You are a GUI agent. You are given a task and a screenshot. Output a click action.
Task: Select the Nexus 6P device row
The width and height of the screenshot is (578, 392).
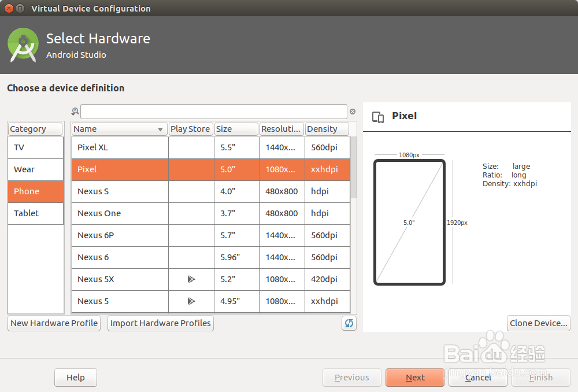tap(210, 235)
